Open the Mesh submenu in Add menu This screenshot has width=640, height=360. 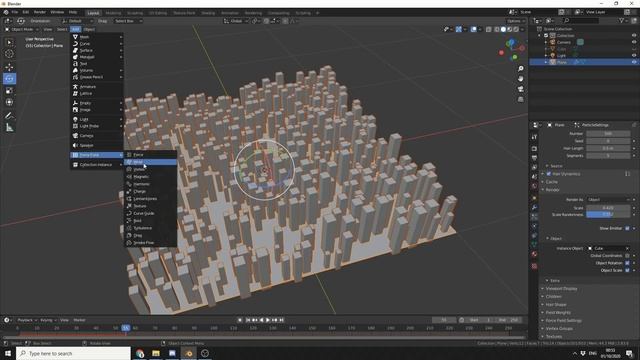pyautogui.click(x=97, y=37)
